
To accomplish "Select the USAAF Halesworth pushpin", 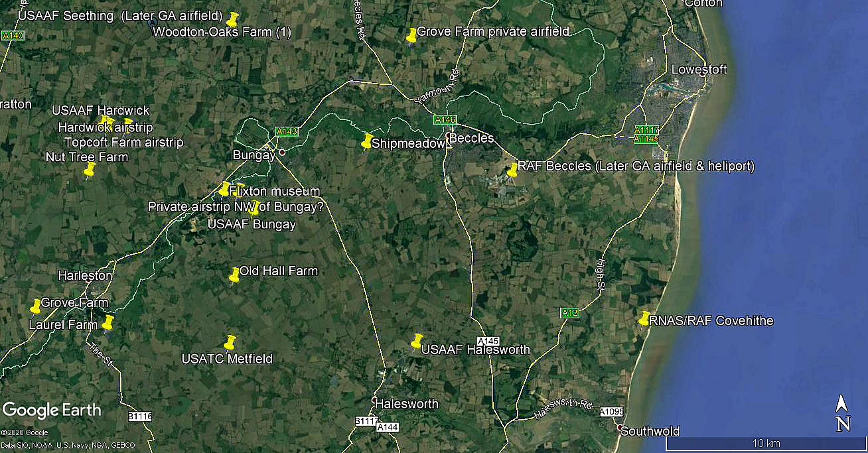I will click(x=417, y=341).
